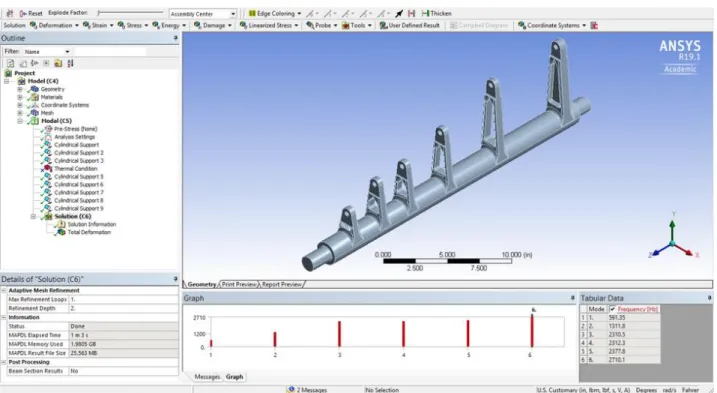
Task: Click the outline filter text field
Action: click(110, 52)
